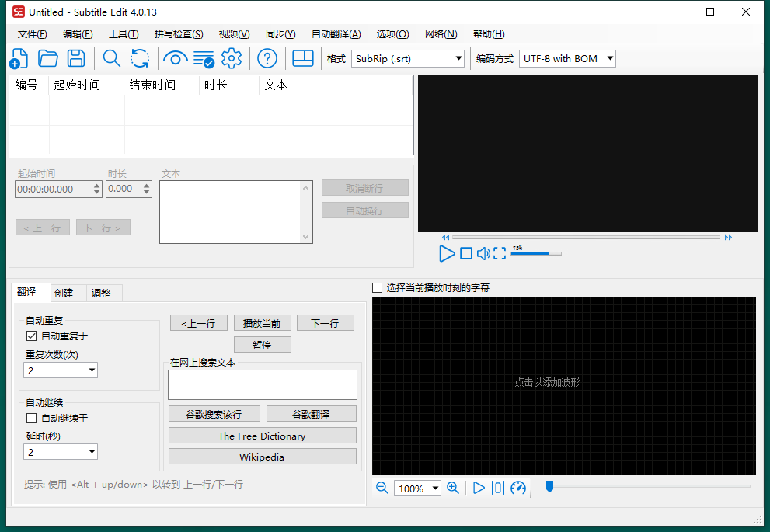Open the 自动翻译(A) menu
The width and height of the screenshot is (770, 532).
(x=336, y=34)
